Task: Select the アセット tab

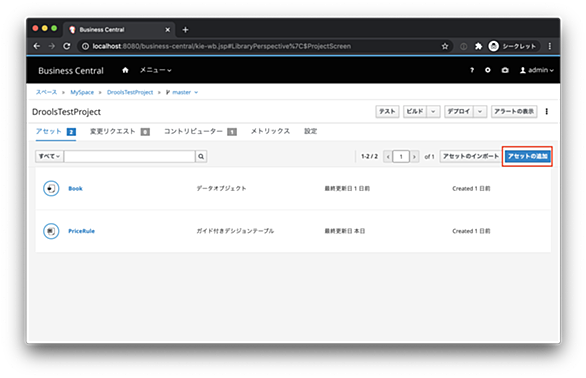Action: pyautogui.click(x=56, y=131)
